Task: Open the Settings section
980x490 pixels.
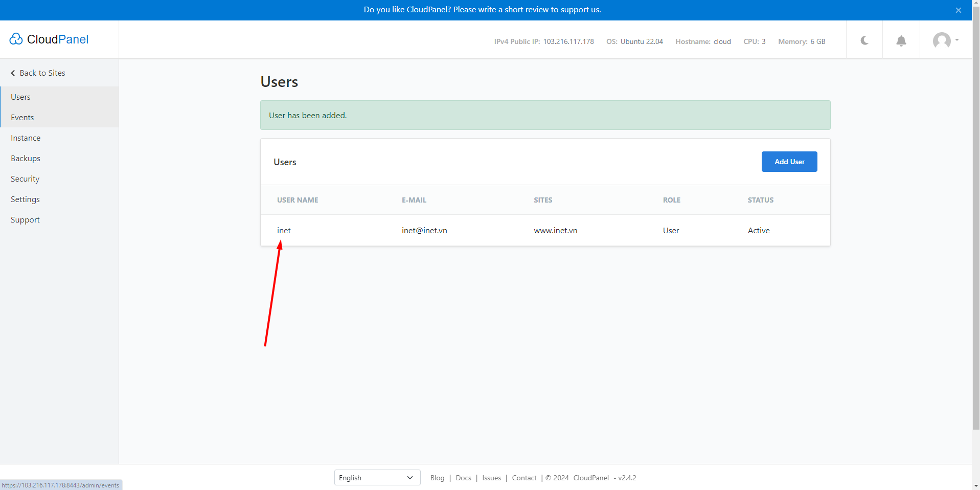Action: pyautogui.click(x=25, y=199)
